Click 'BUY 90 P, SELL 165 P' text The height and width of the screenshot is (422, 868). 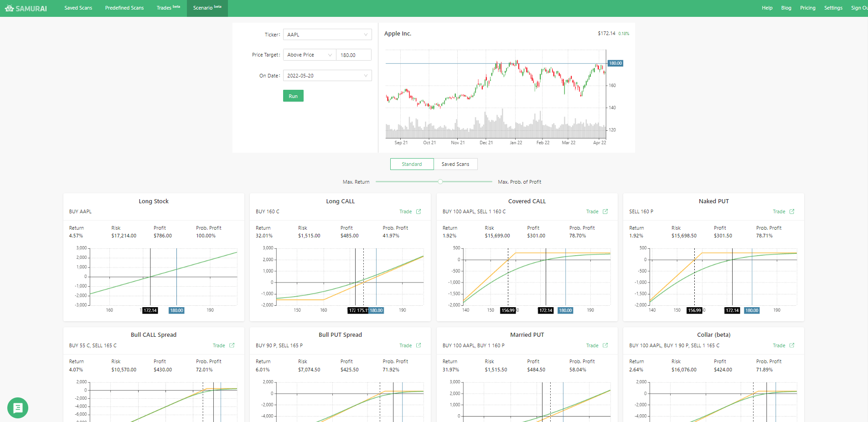[279, 345]
